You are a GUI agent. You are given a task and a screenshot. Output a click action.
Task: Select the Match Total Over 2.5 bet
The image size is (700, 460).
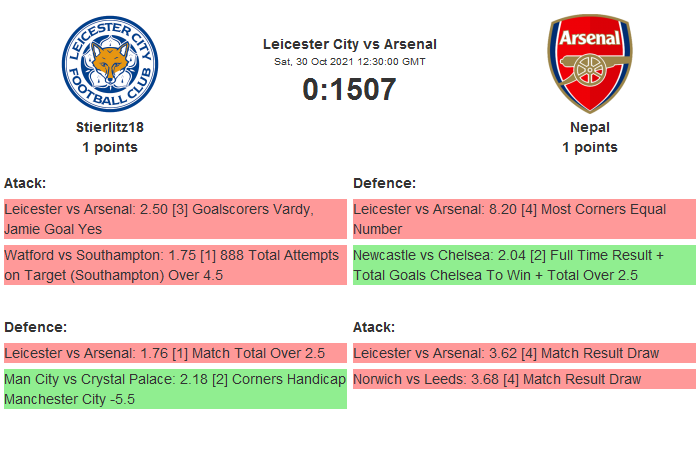click(x=175, y=353)
